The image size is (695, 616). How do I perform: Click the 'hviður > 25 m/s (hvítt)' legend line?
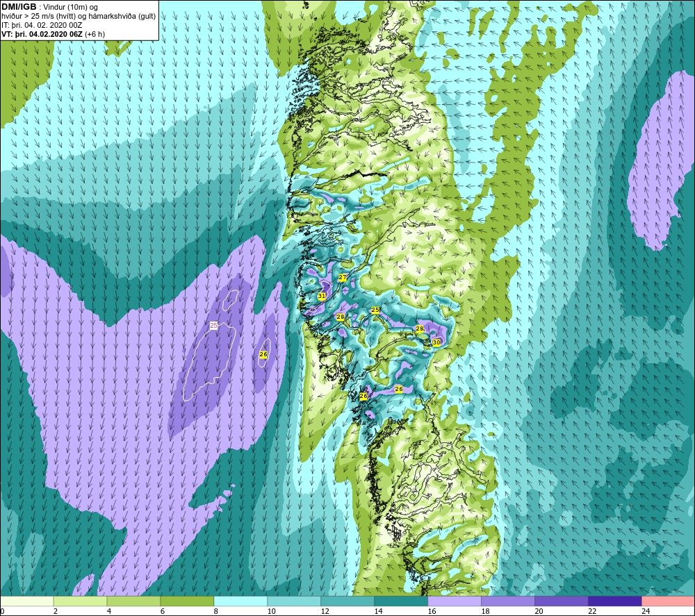click(x=38, y=17)
